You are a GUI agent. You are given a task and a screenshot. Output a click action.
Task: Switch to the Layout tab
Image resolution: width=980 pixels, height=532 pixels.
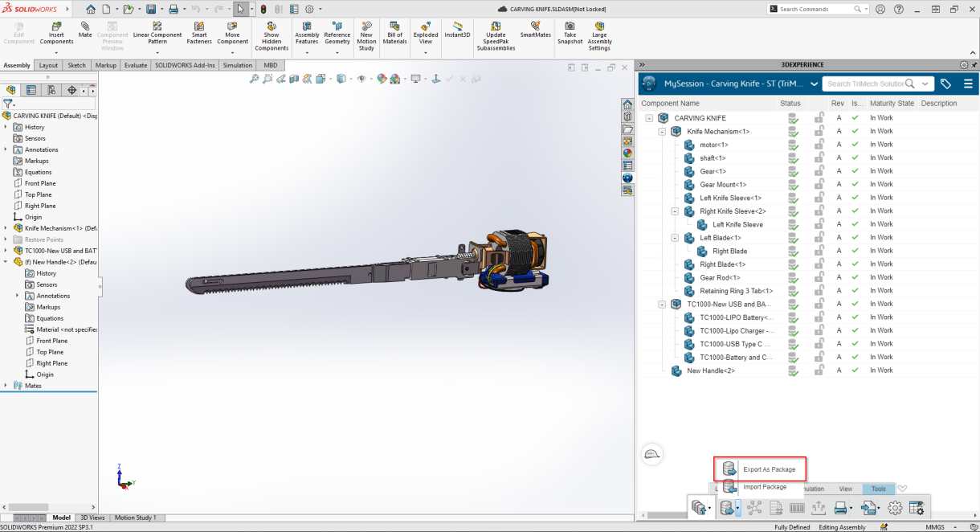(x=48, y=65)
